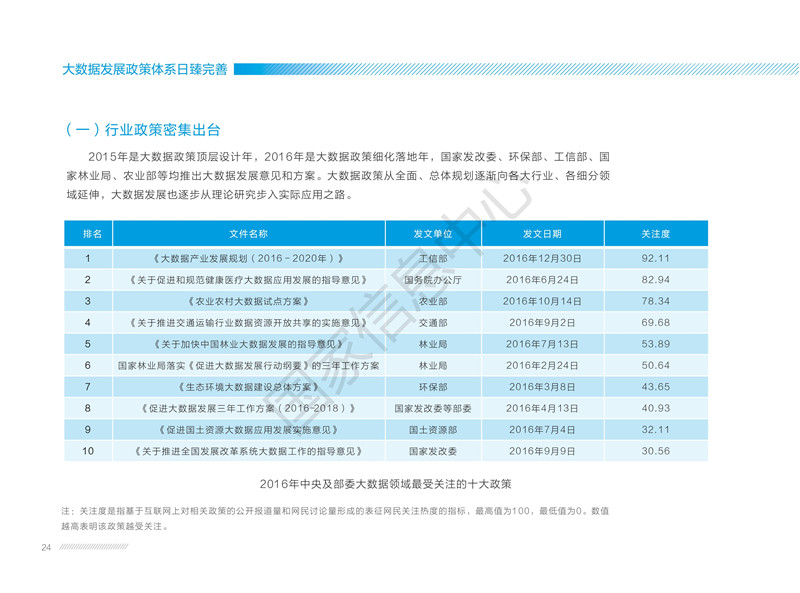Click the file name "《生态环境大数据建设总体方案》"
The height and width of the screenshot is (593, 800).
pos(248,387)
